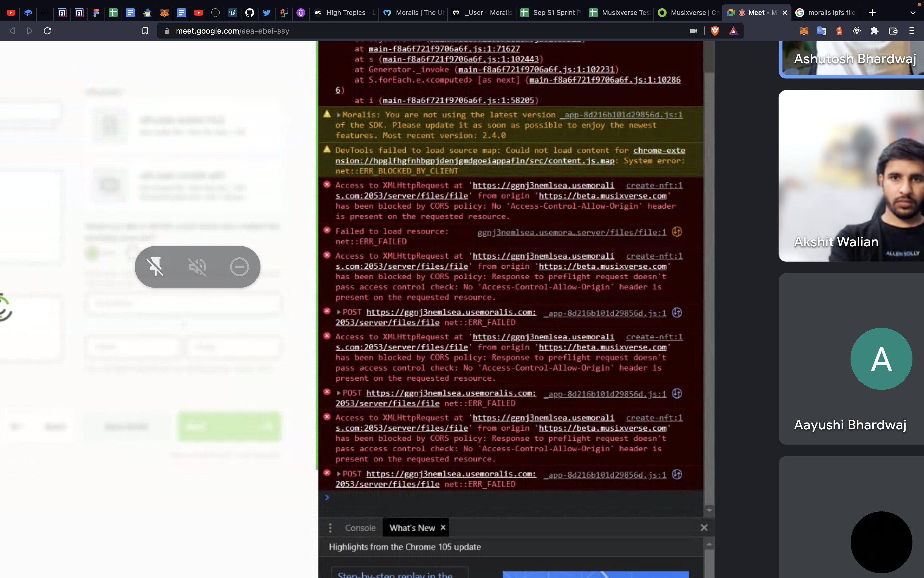Switch to the pinned wizard-icon tab
Image resolution: width=924 pixels, height=578 pixels.
coord(147,13)
